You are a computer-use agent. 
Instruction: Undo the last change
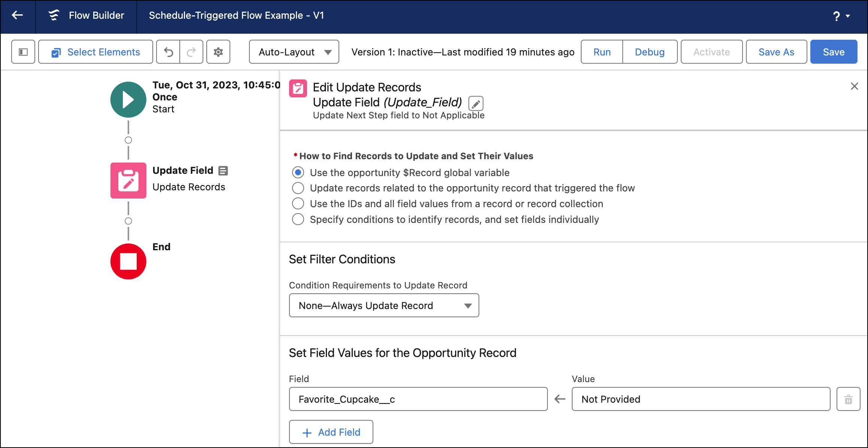[x=168, y=52]
